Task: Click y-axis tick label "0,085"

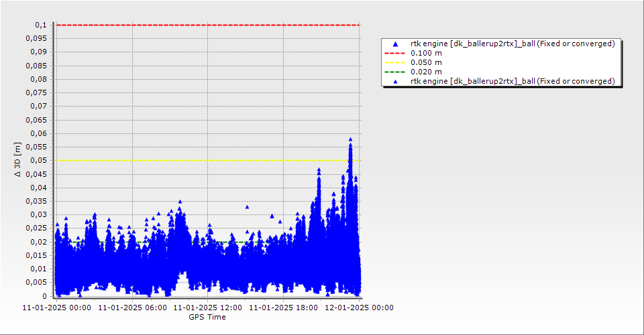Action: (36, 66)
